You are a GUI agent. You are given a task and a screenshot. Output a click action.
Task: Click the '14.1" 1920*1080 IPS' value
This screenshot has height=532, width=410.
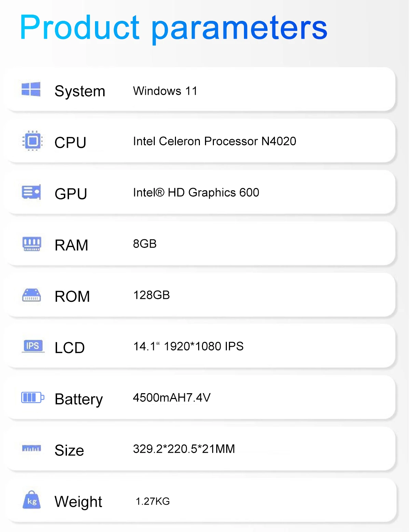tap(188, 346)
